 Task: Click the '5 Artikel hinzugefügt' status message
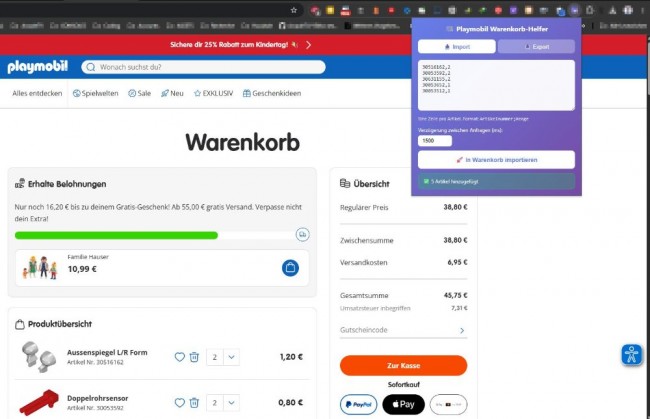(496, 181)
